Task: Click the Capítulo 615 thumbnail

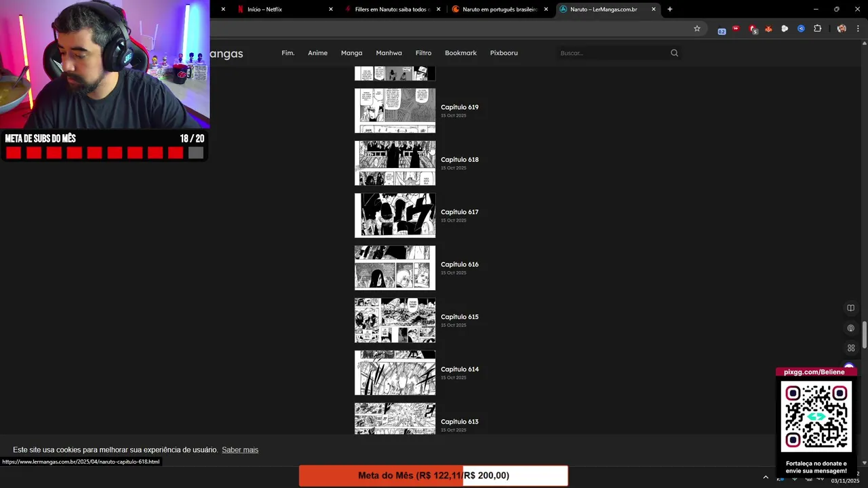Action: pos(395,320)
